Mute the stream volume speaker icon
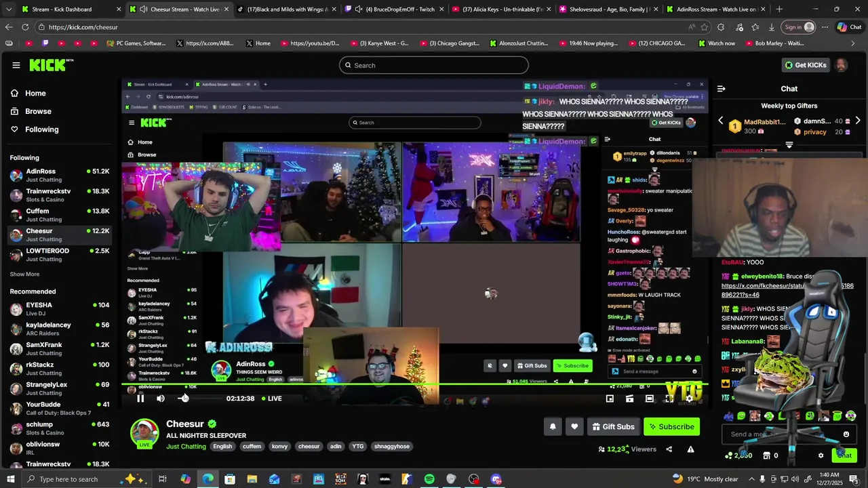 pos(161,399)
